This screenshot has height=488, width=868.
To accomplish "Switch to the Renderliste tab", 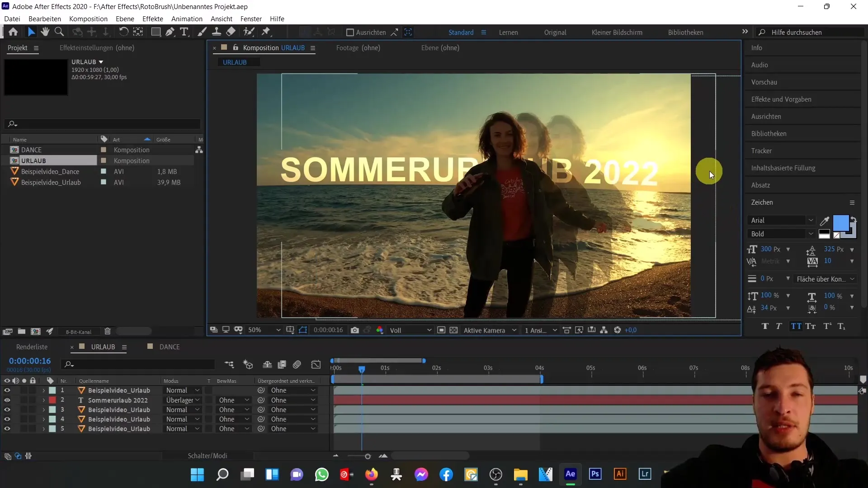I will point(32,347).
